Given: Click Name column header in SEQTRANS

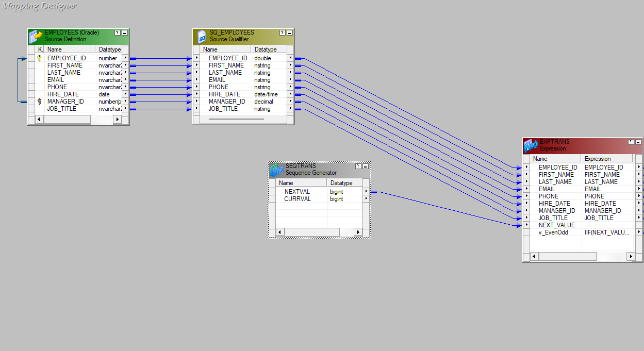Looking at the screenshot, I should [301, 183].
